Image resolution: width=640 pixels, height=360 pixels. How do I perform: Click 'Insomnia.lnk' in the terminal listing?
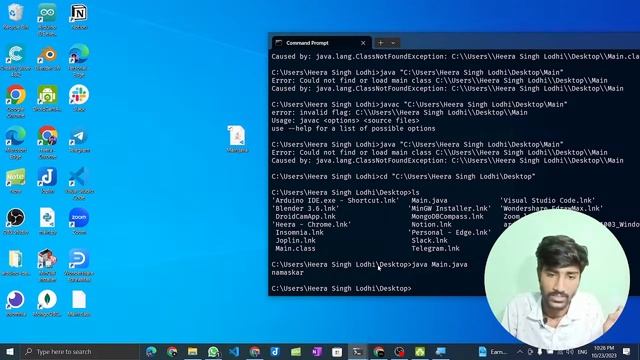[x=300, y=233]
